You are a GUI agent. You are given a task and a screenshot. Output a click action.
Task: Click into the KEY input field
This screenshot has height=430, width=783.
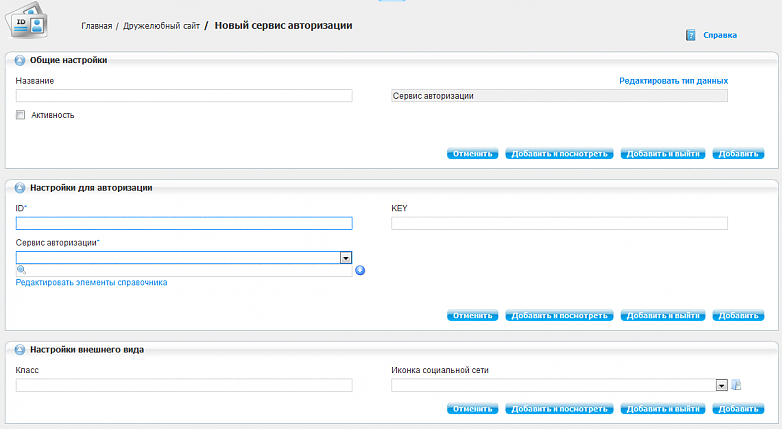coord(559,223)
